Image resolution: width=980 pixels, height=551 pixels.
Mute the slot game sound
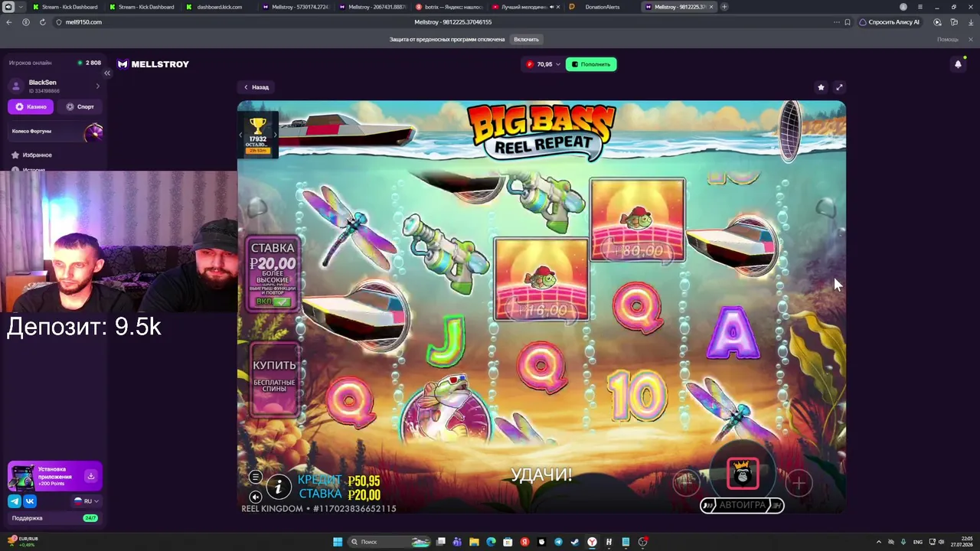tap(256, 496)
